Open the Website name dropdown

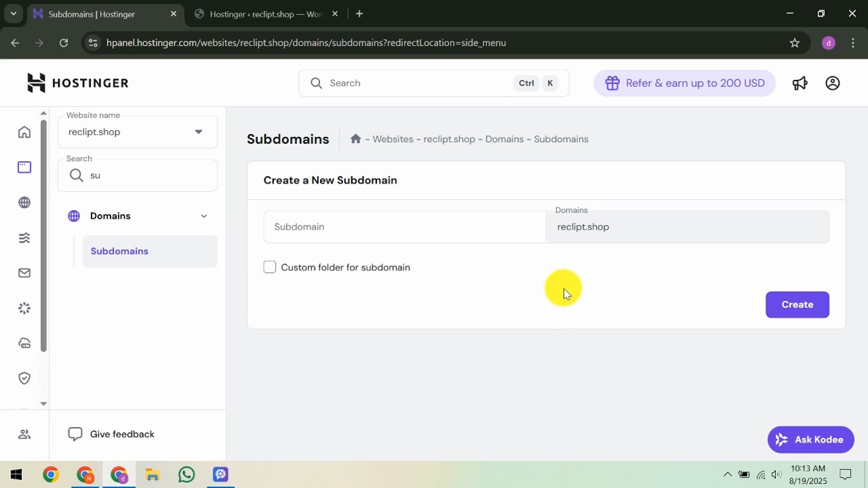[x=138, y=131]
